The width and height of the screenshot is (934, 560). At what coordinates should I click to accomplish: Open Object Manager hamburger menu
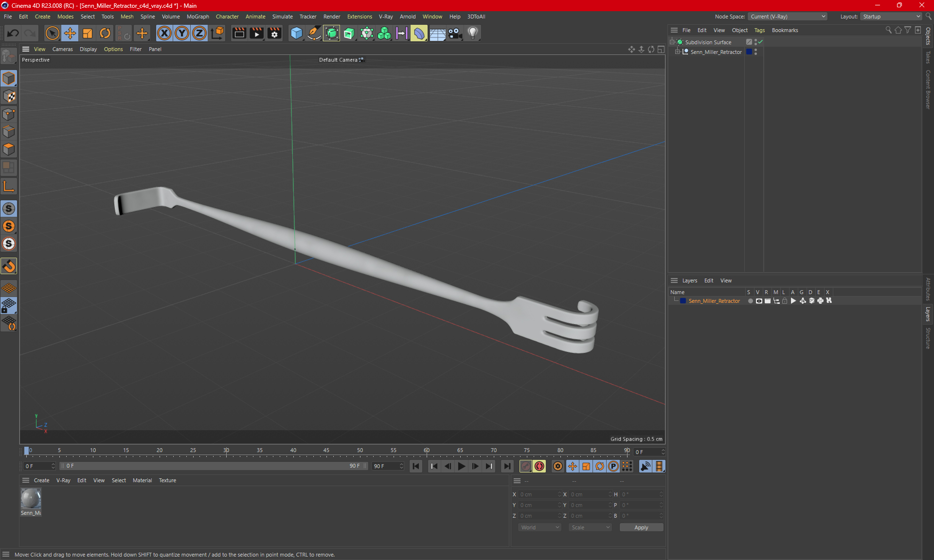tap(674, 30)
